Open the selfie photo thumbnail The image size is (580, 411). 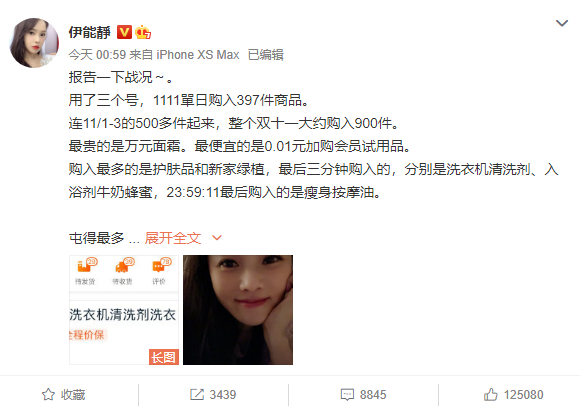point(238,310)
